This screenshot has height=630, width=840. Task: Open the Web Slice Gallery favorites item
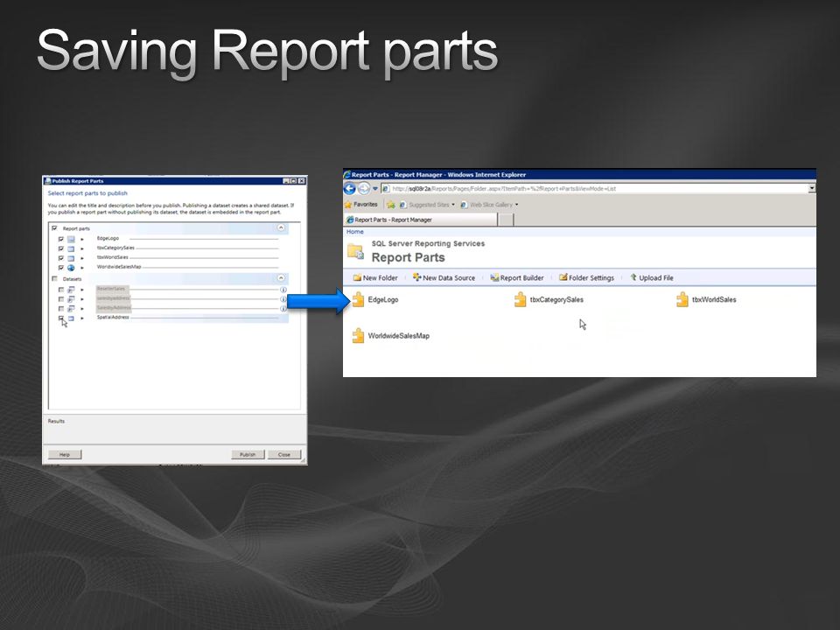point(489,205)
